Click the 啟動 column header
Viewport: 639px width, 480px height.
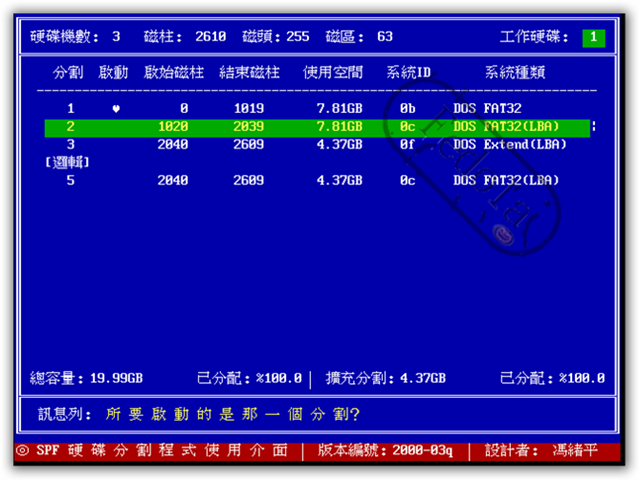pyautogui.click(x=114, y=73)
